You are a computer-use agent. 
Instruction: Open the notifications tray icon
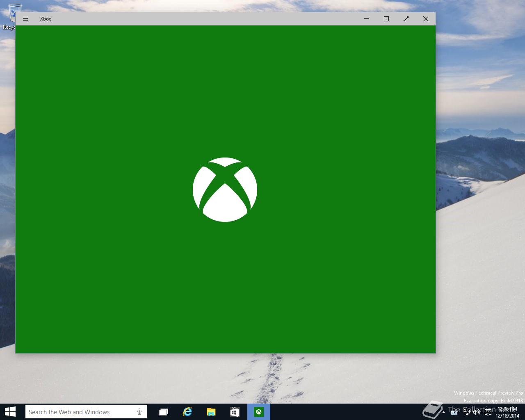pyautogui.click(x=488, y=412)
